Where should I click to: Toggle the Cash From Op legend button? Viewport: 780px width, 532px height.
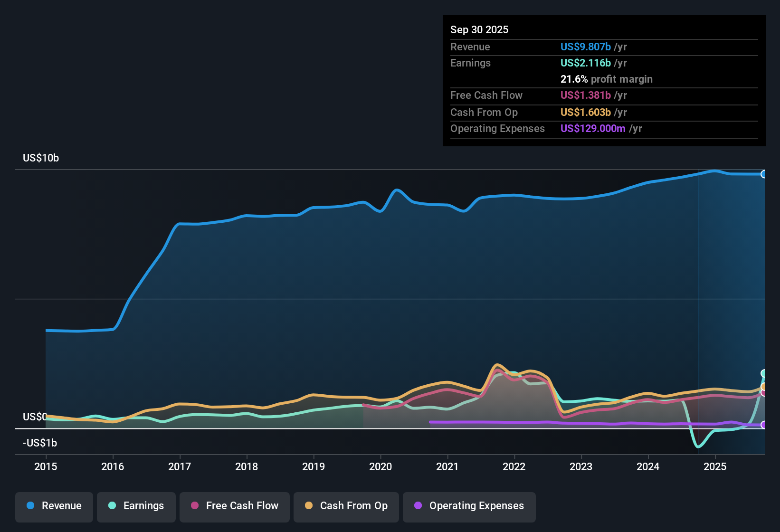point(346,507)
